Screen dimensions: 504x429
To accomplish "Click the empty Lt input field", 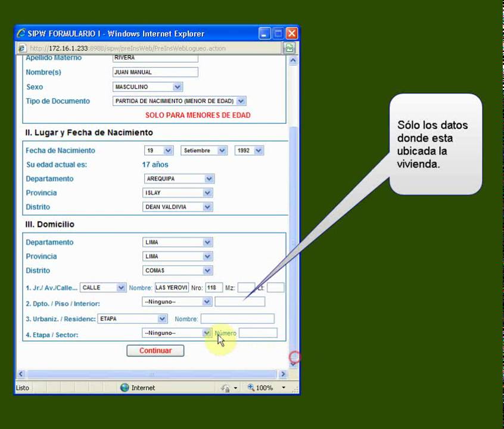I will point(275,288).
